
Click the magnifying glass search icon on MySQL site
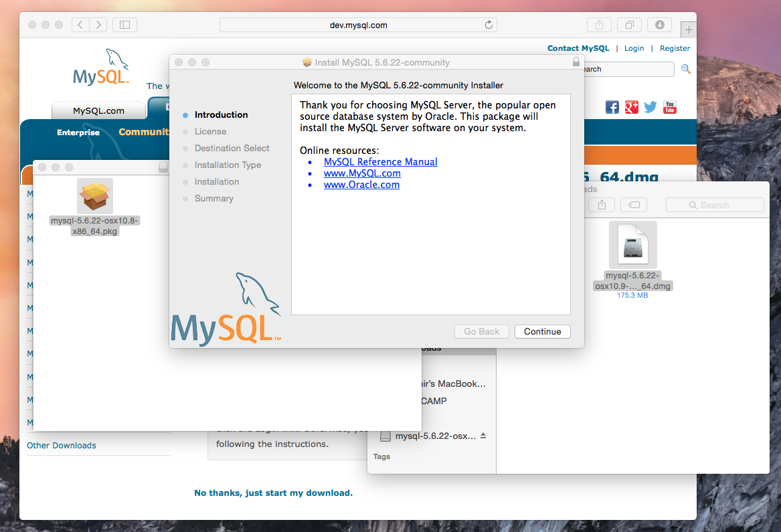[x=685, y=69]
